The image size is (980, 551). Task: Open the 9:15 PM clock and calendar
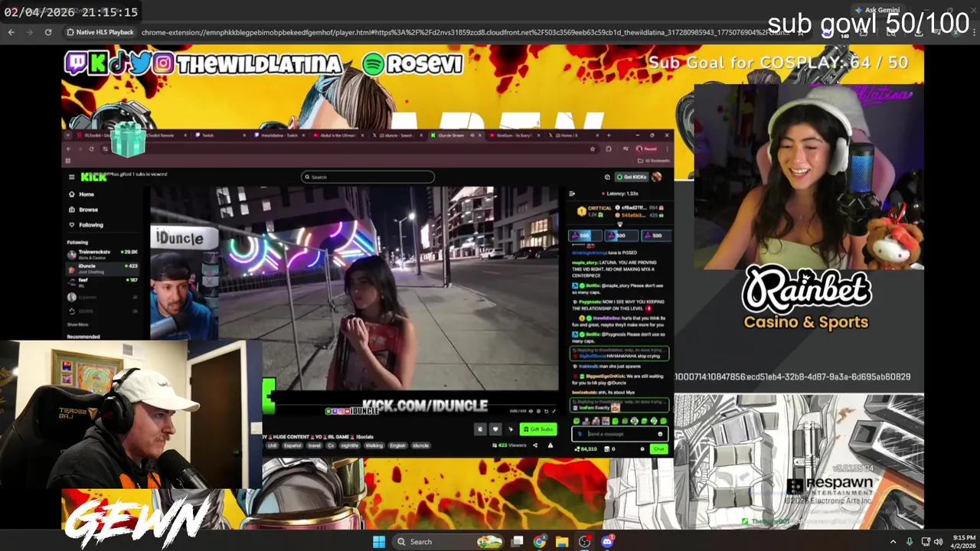click(x=964, y=542)
